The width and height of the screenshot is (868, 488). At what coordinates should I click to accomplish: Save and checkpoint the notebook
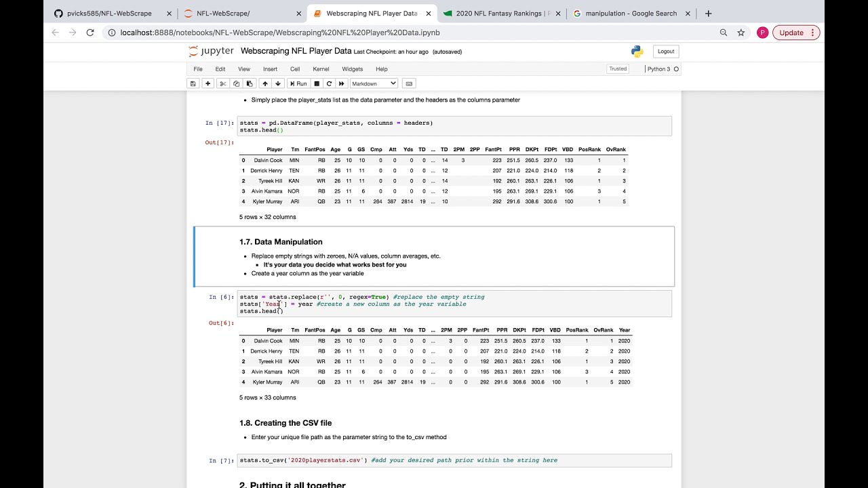193,83
